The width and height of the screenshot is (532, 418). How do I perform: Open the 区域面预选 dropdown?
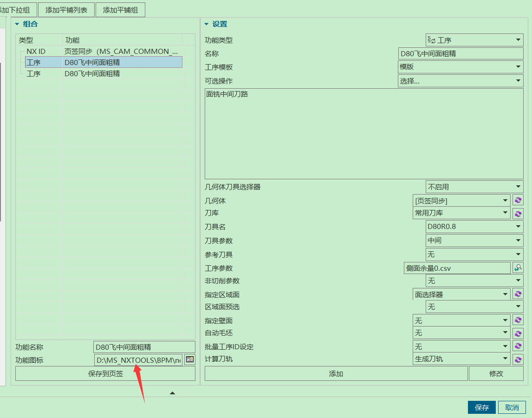click(474, 307)
